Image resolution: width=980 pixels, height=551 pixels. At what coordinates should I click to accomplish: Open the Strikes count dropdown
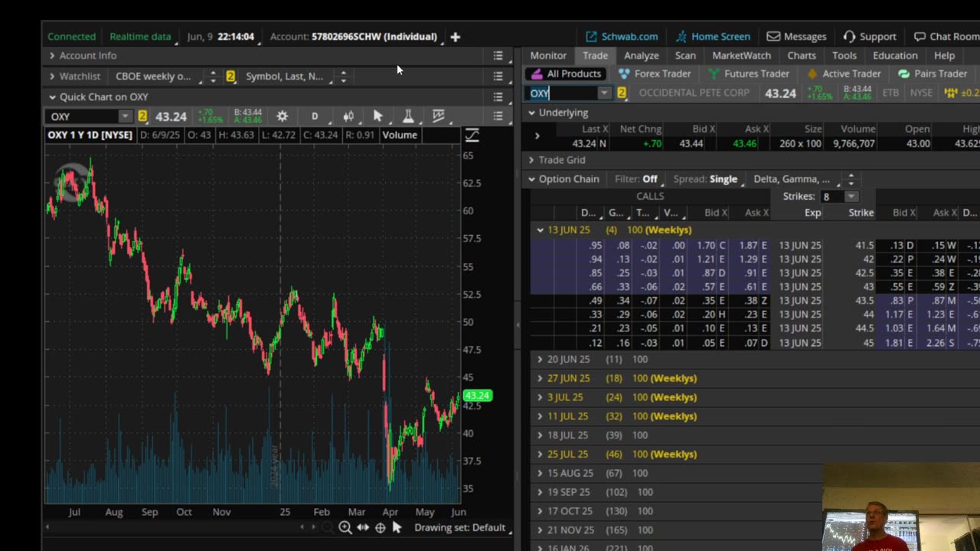(850, 197)
